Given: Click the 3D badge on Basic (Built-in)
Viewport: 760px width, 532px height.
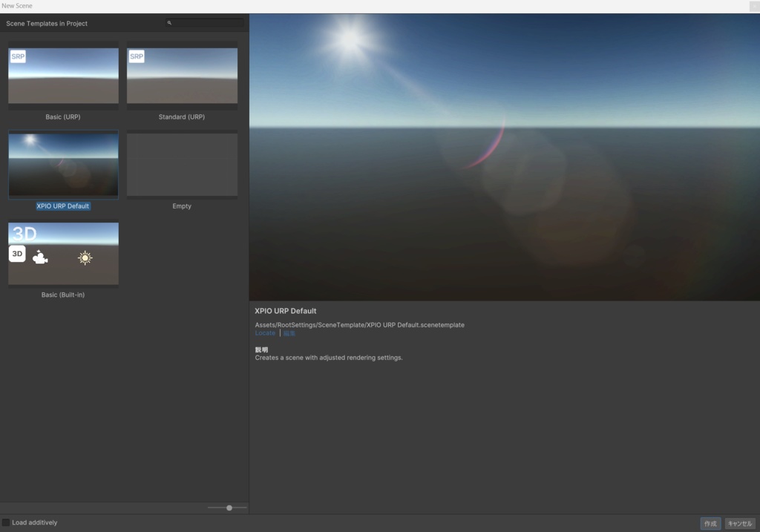Looking at the screenshot, I should 17,254.
